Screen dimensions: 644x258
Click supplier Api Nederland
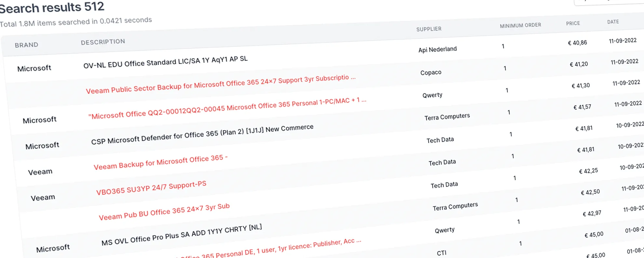tap(437, 50)
